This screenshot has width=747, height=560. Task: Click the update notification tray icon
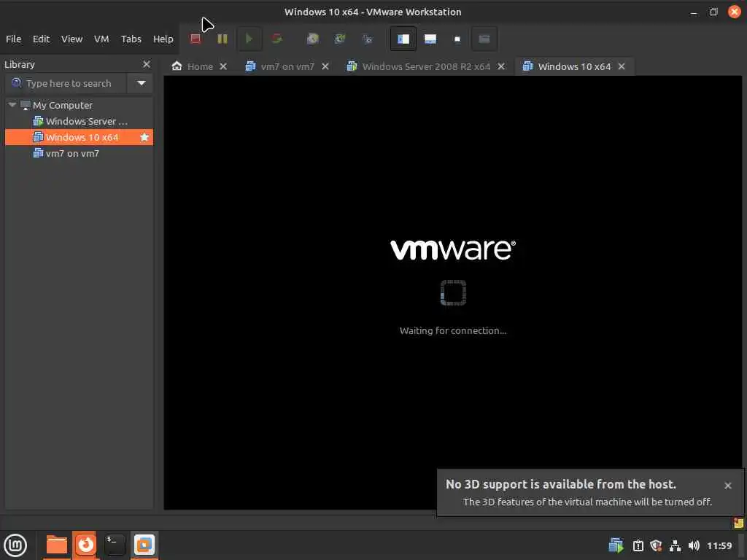(638, 545)
